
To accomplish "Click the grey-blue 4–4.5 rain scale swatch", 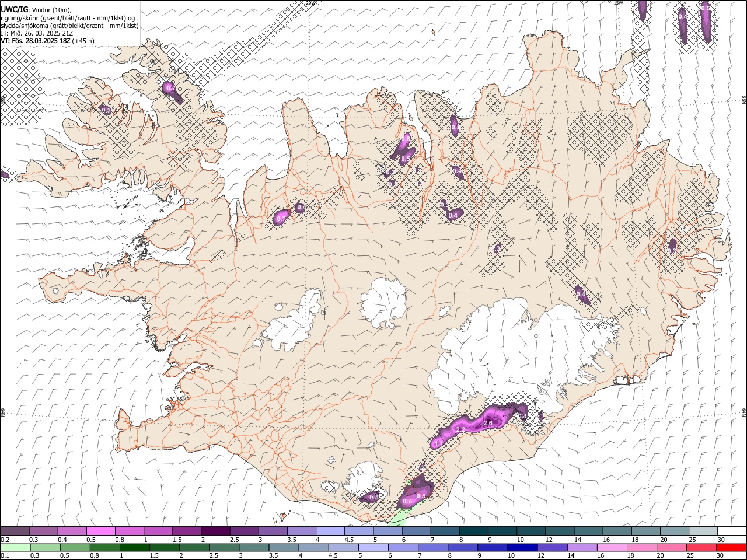I will click(314, 548).
